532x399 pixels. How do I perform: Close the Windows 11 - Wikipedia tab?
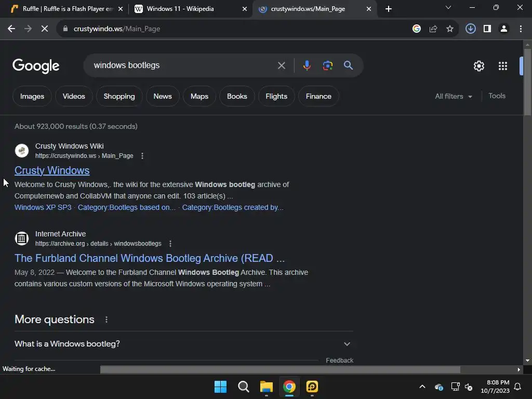244,9
